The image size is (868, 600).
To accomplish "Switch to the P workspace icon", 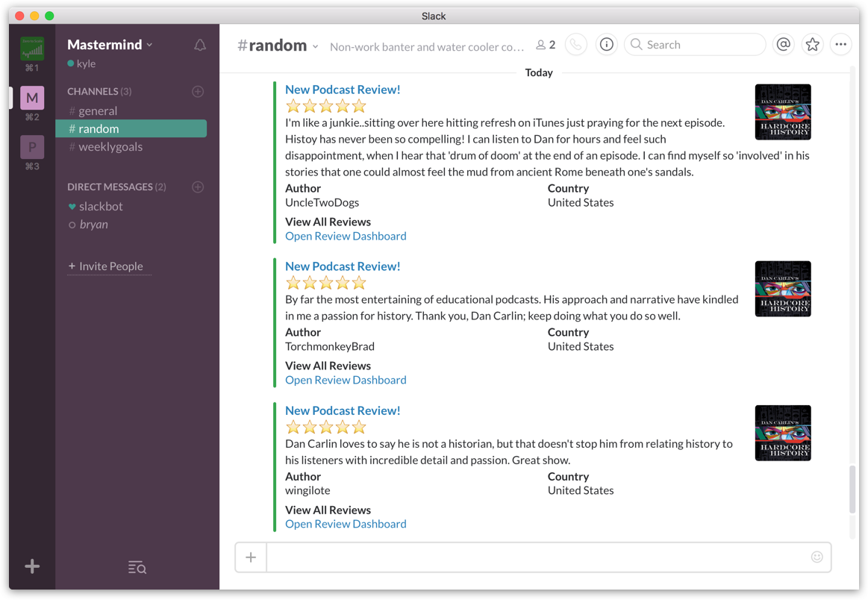I will [32, 147].
